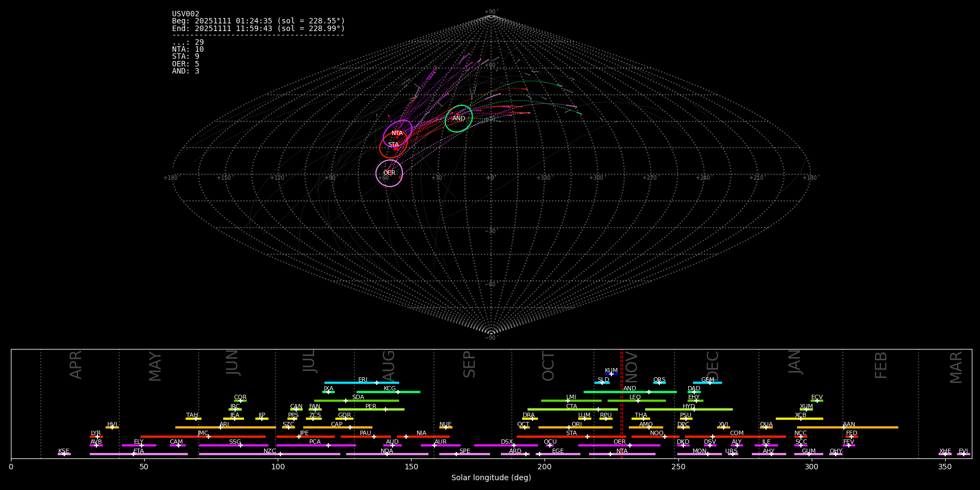Screen dimensions: 980x490
Task: Click the USV002 station title text
Action: coord(186,14)
